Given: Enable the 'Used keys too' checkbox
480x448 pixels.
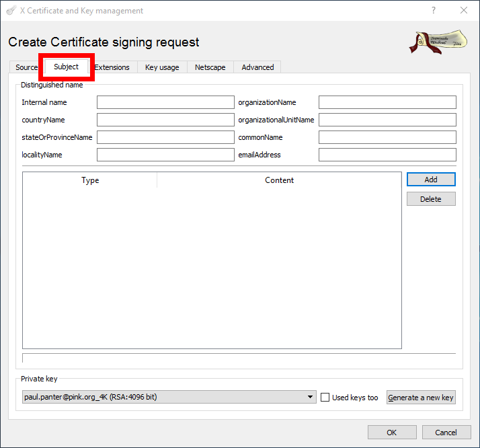Looking at the screenshot, I should click(325, 398).
